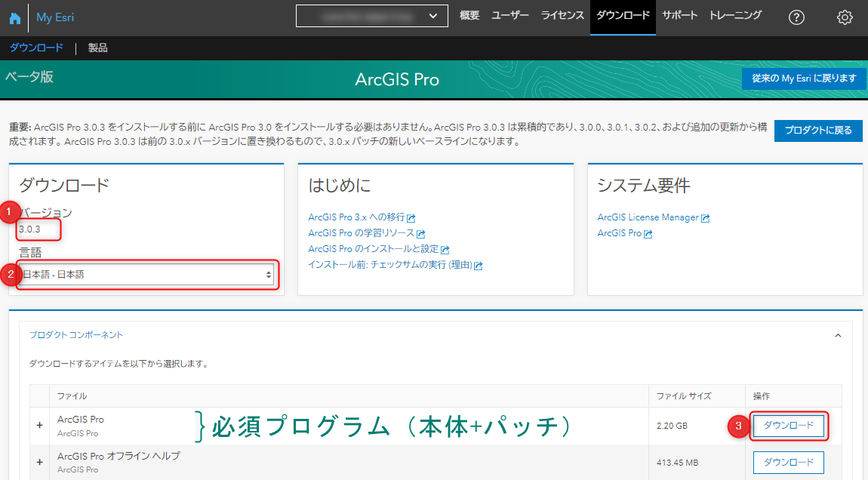This screenshot has width=868, height=480.
Task: Open the help question mark icon
Action: (x=796, y=18)
